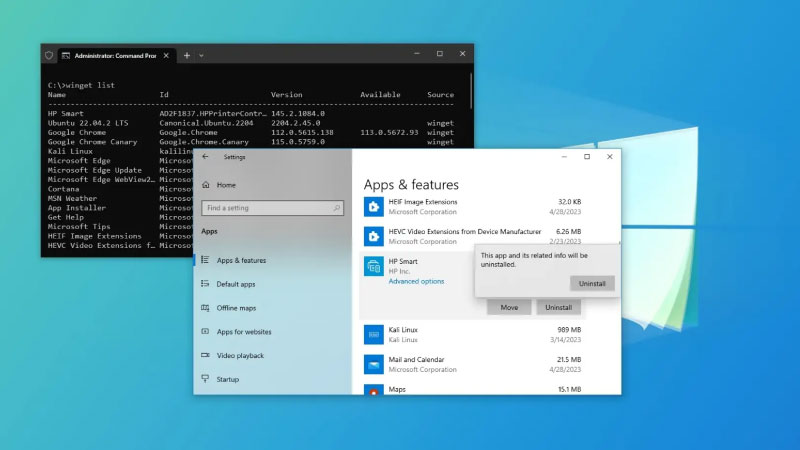Open Apps for websites page
800x450 pixels.
[x=243, y=332]
